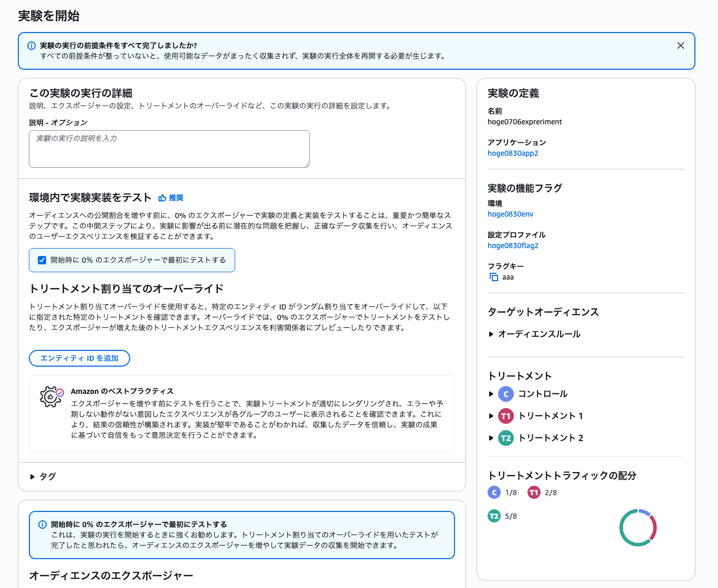
Task: Open application link hoge0830app2
Action: [x=513, y=153]
